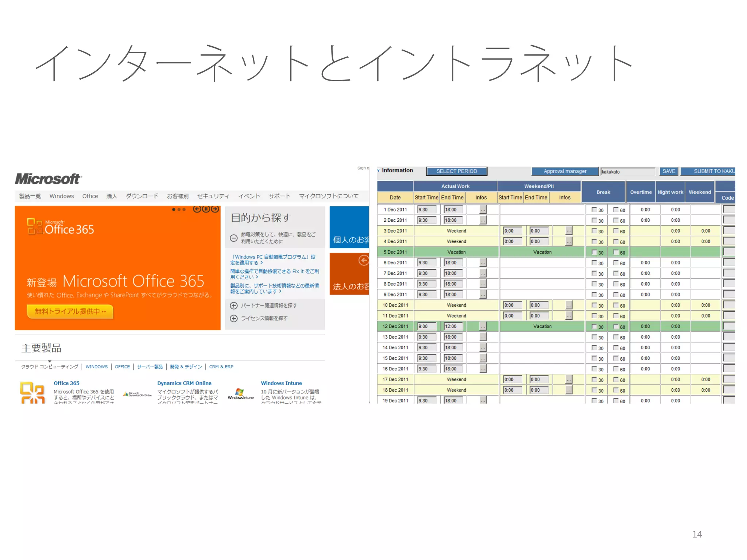This screenshot has width=747, height=560.
Task: Click the Windows Intune logo icon
Action: point(240,394)
